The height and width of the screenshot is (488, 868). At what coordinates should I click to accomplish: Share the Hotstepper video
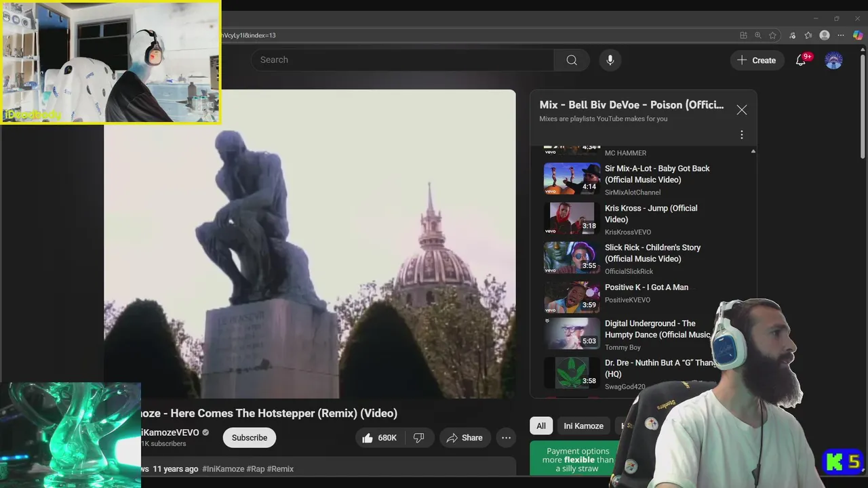tap(465, 438)
